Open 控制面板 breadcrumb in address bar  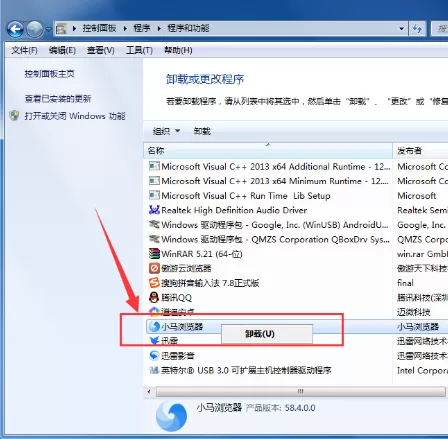[x=99, y=28]
